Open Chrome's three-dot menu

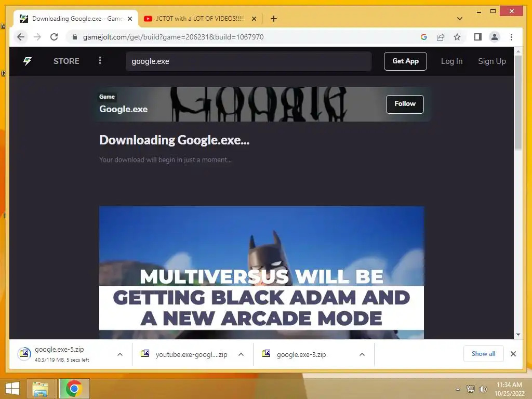[511, 37]
